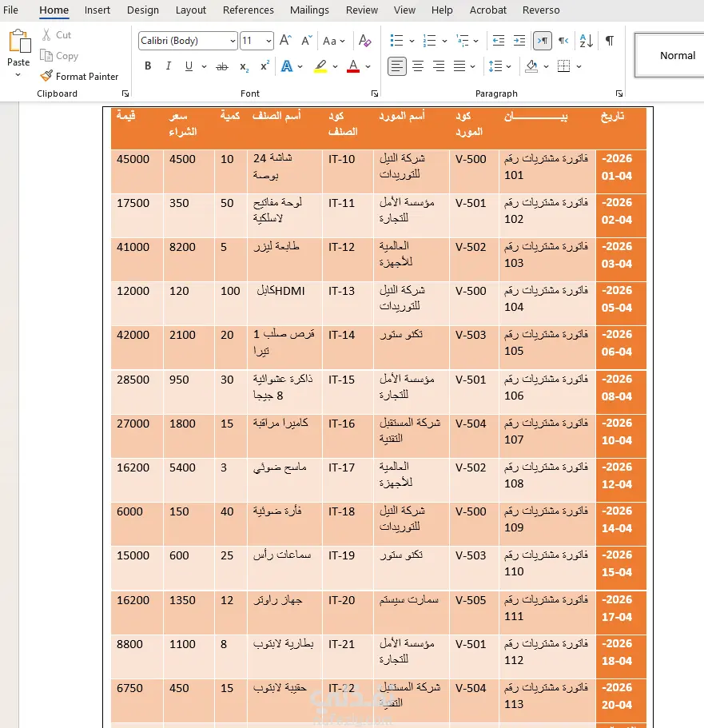Click the multilevel list icon

point(463,41)
